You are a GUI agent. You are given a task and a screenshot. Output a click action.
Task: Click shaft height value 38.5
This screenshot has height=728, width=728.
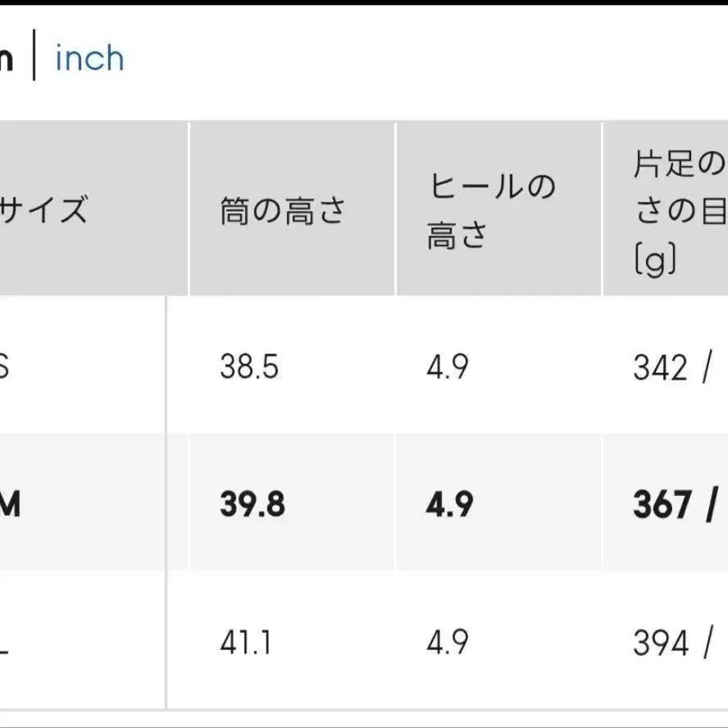(x=249, y=366)
